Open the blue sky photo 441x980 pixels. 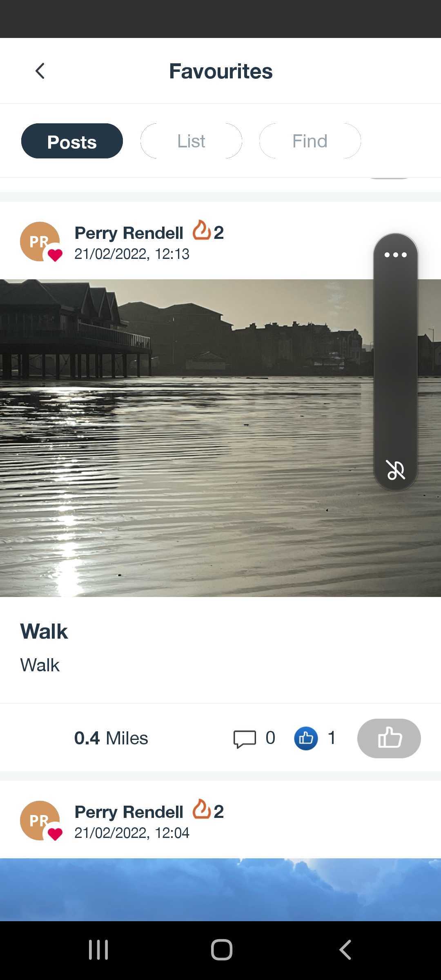tap(220, 890)
